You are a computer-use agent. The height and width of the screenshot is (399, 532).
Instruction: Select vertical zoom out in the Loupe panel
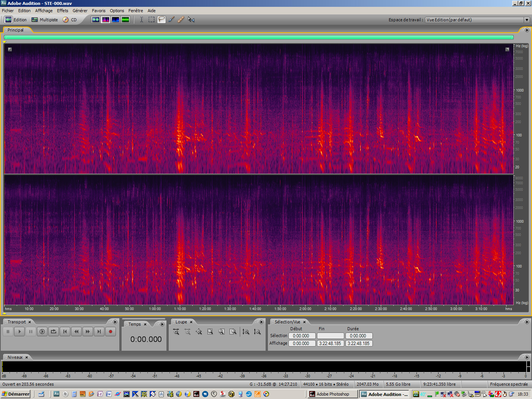[257, 332]
